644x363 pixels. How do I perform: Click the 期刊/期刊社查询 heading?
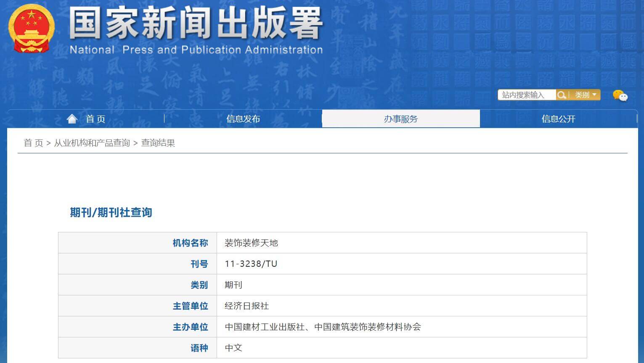[x=111, y=213]
